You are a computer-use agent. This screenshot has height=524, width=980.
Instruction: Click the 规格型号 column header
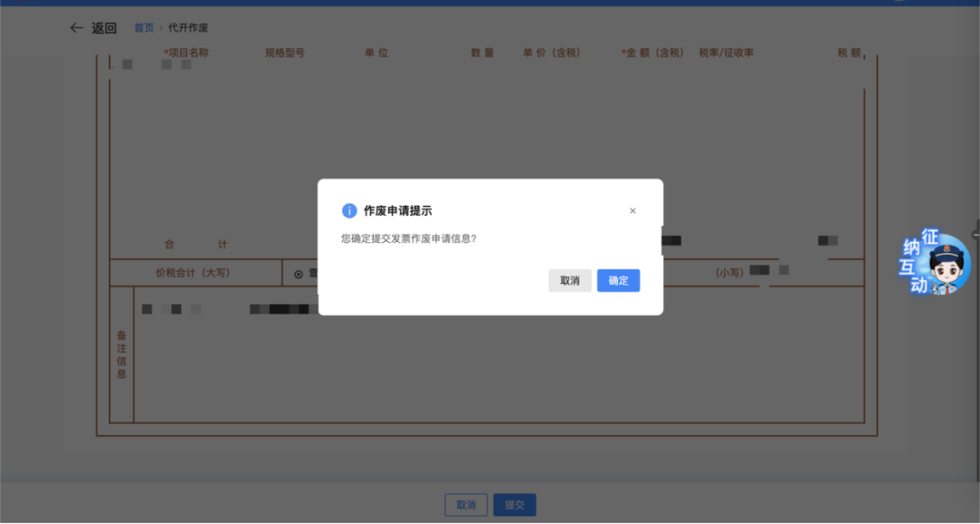click(284, 53)
